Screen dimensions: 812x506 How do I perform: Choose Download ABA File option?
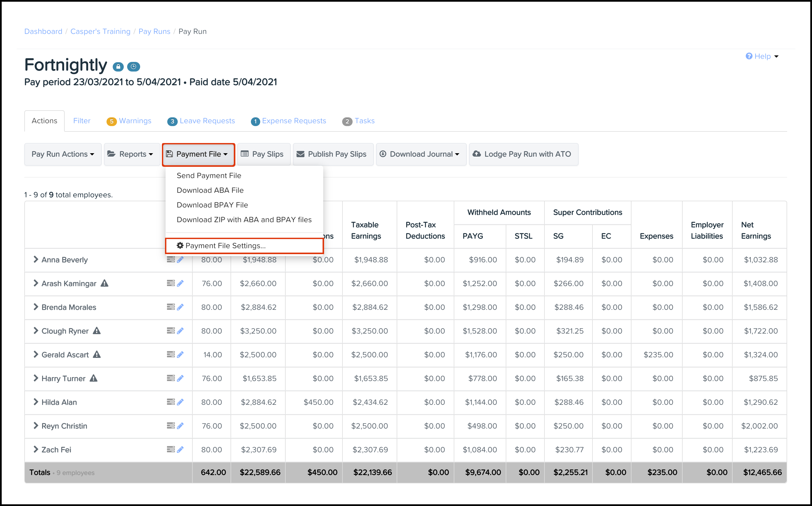pyautogui.click(x=210, y=190)
